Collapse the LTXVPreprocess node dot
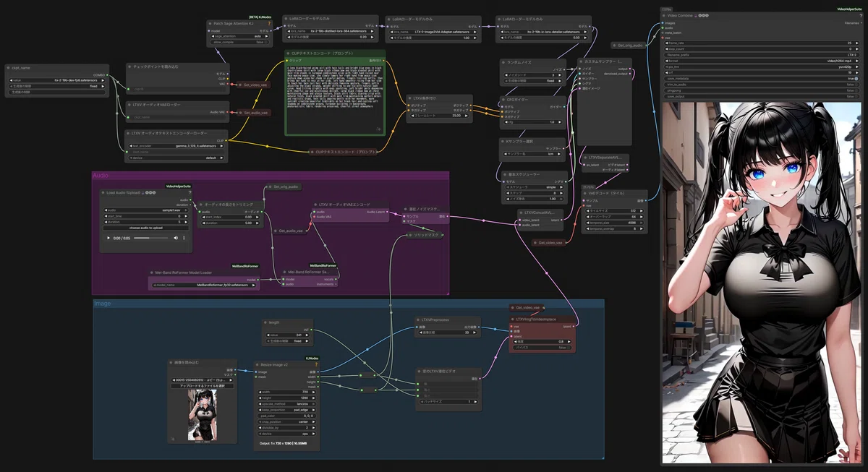This screenshot has height=472, width=868. pos(419,319)
